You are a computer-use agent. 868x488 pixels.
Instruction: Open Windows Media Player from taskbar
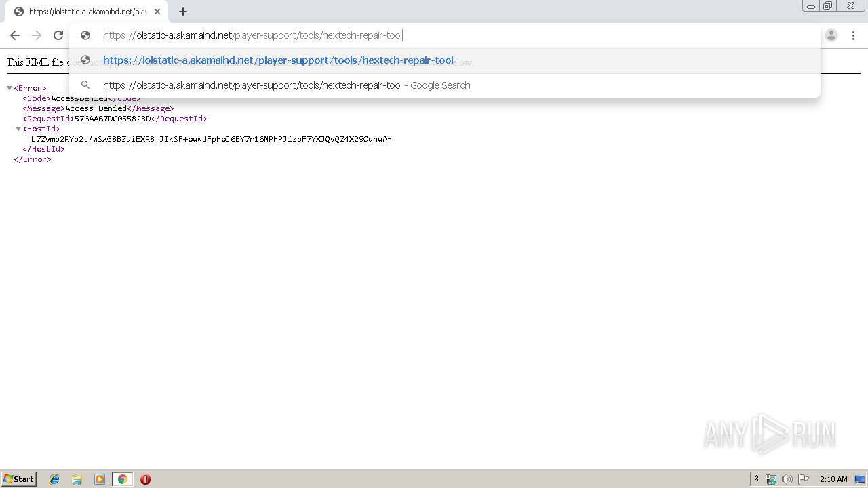pos(100,479)
